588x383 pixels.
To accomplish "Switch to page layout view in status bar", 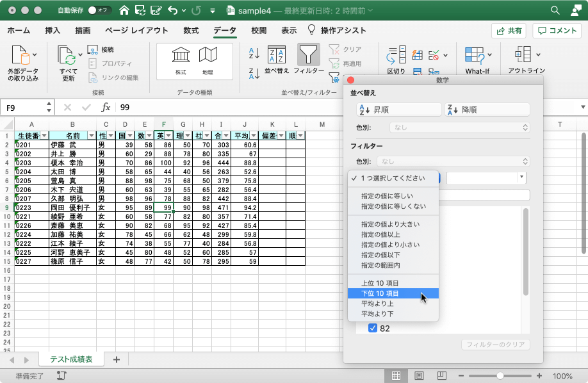I will (x=418, y=376).
